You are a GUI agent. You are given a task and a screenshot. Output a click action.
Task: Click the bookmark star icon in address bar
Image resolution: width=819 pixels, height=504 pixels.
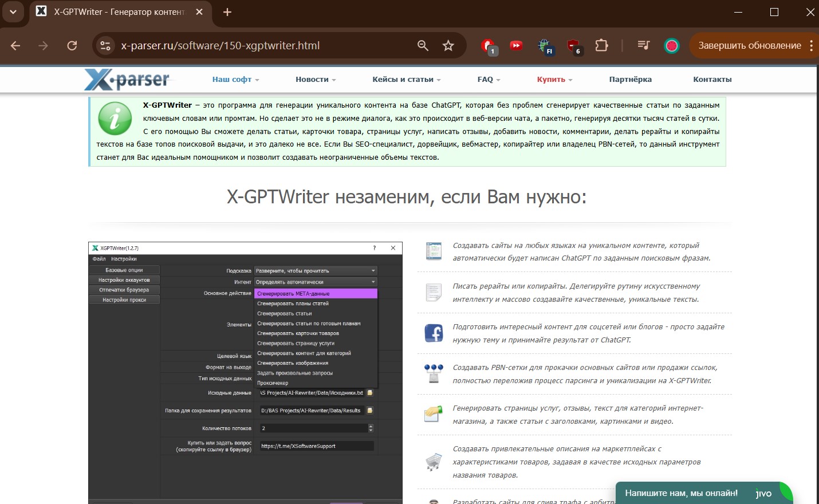click(448, 46)
